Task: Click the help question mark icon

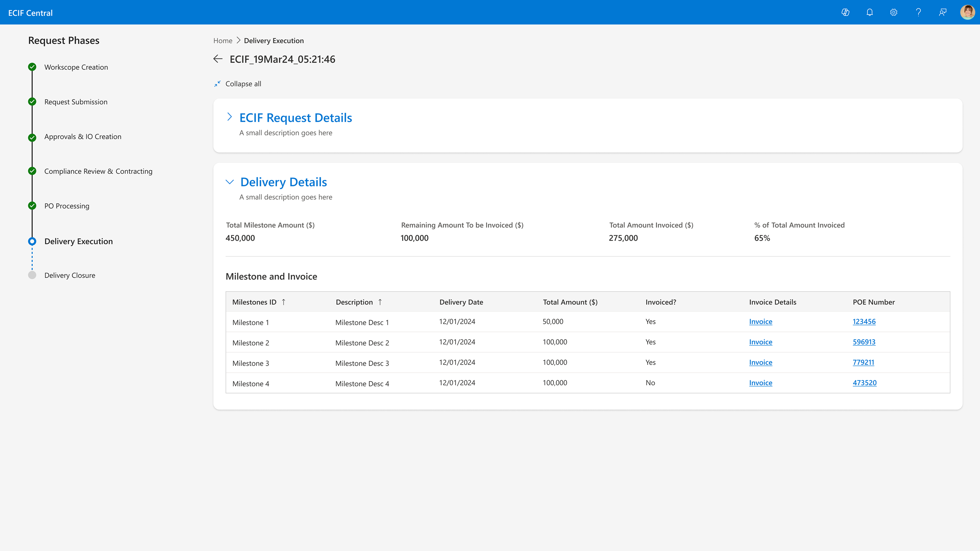Action: [918, 13]
